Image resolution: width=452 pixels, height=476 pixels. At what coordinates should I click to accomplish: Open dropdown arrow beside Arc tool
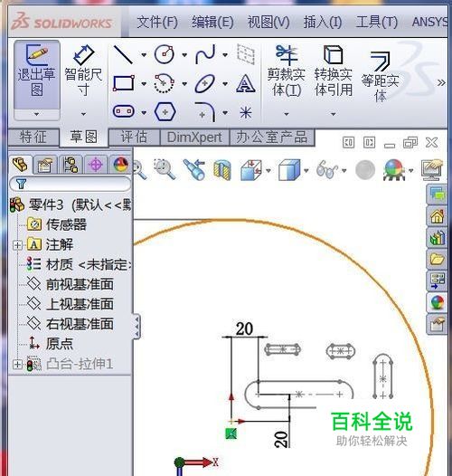184,84
